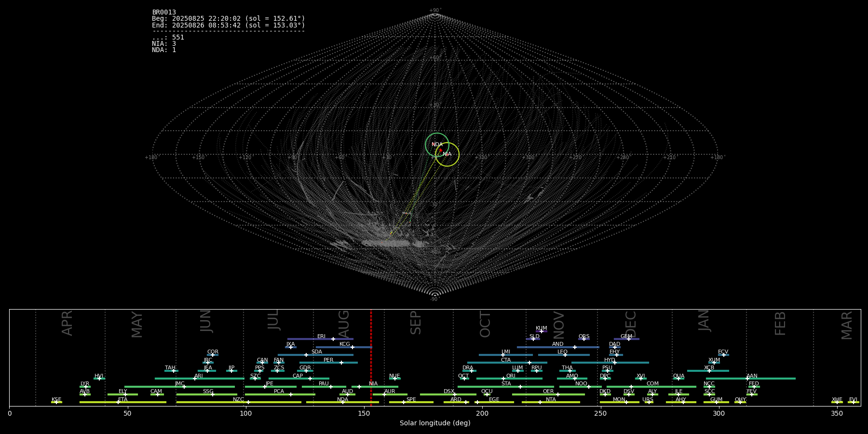Image resolution: width=868 pixels, height=434 pixels.
Task: Select the NIA radiant circle on sky map
Action: 447,154
